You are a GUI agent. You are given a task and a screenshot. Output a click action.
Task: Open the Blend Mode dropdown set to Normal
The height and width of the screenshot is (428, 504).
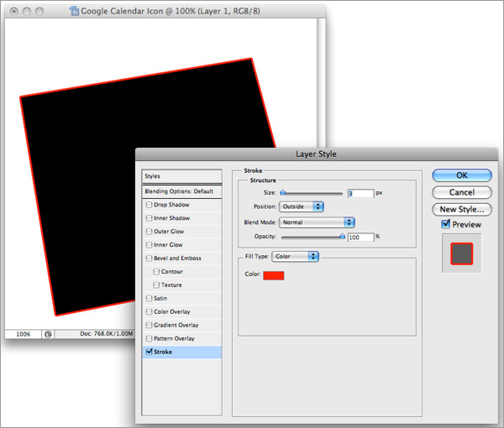pyautogui.click(x=317, y=222)
